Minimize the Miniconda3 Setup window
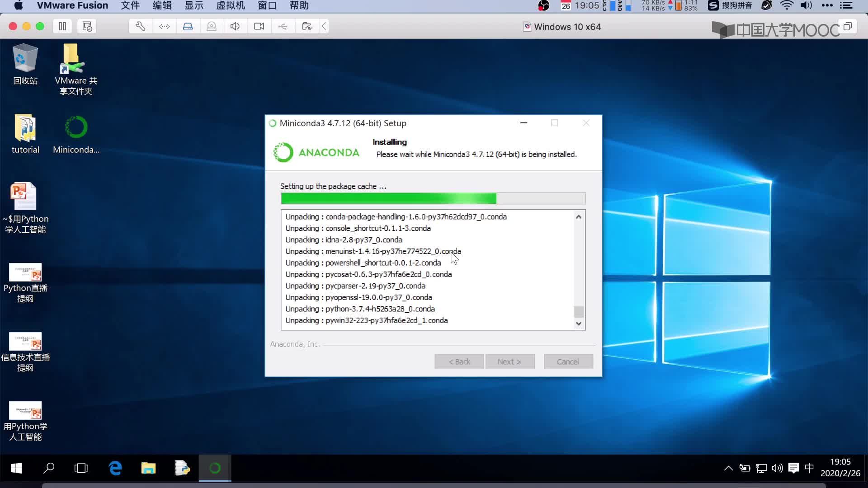This screenshot has height=488, width=868. (524, 123)
